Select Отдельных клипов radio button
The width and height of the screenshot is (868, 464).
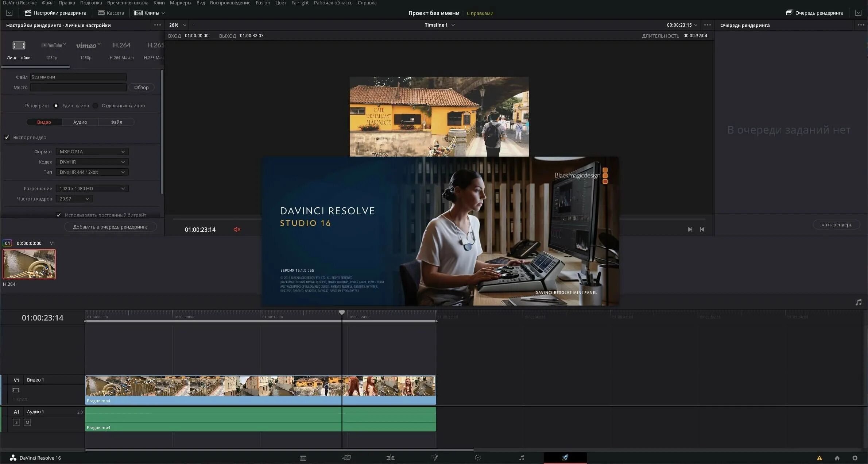tap(96, 106)
